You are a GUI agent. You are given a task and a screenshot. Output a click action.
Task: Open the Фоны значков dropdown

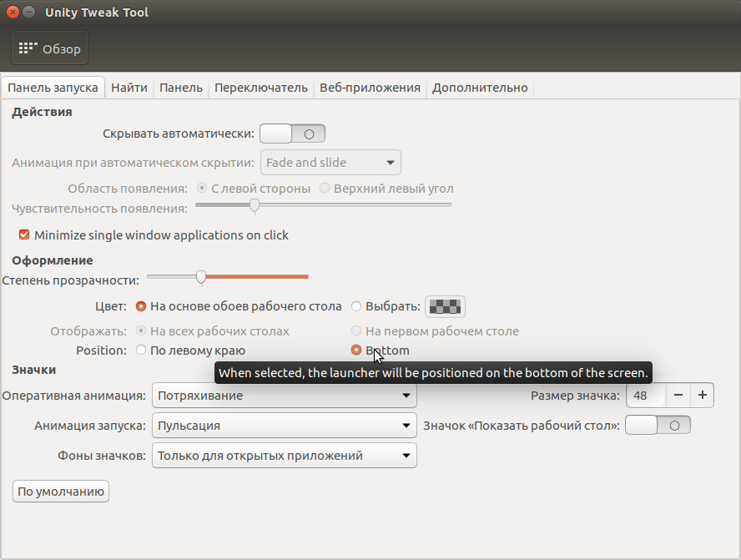pyautogui.click(x=285, y=456)
